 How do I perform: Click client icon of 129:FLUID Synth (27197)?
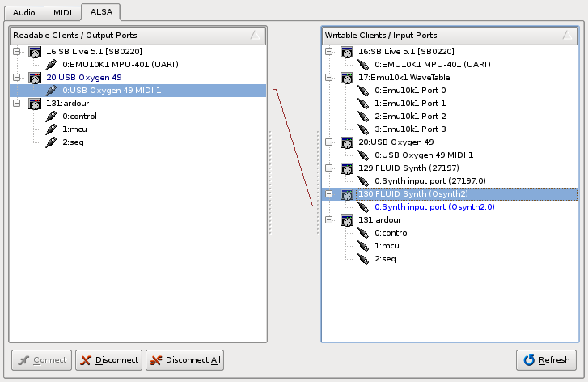[x=347, y=168]
